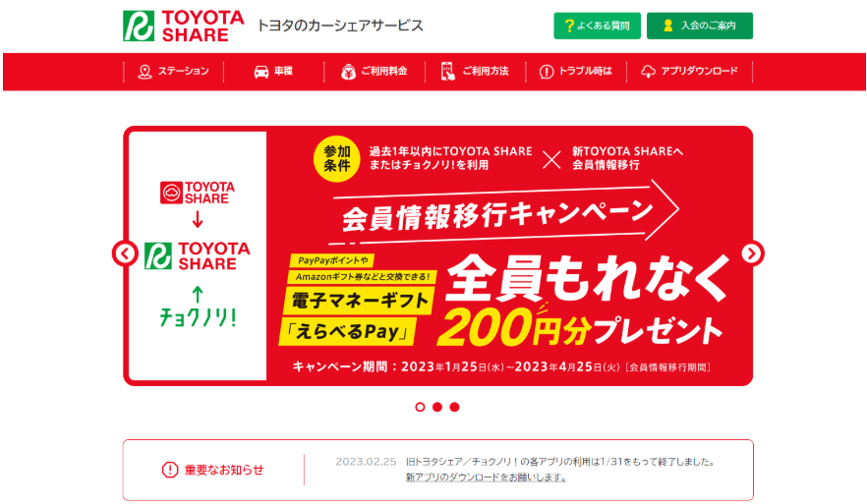Screen dimensions: 867x504
Task: Click the trouble exclamation circle icon
Action: (x=547, y=72)
